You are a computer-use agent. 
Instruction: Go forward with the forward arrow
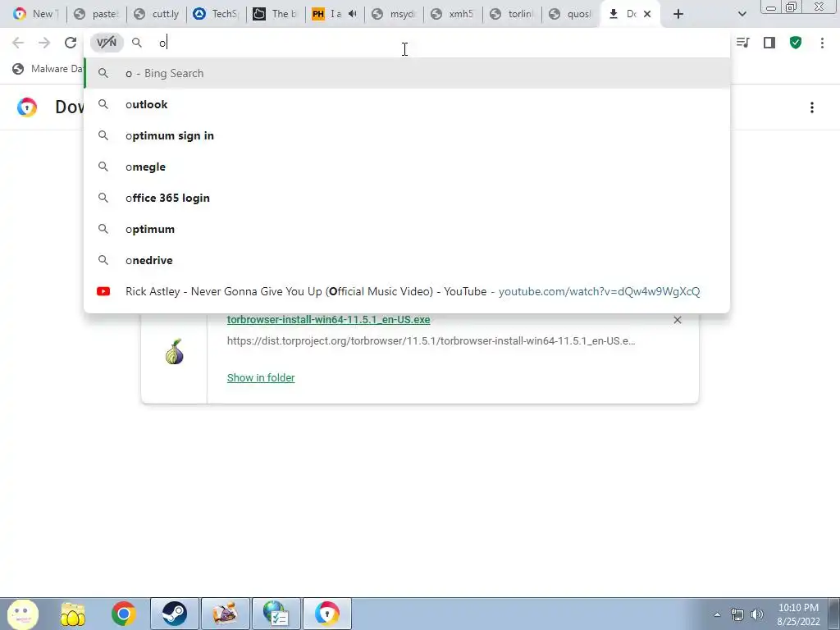(44, 43)
